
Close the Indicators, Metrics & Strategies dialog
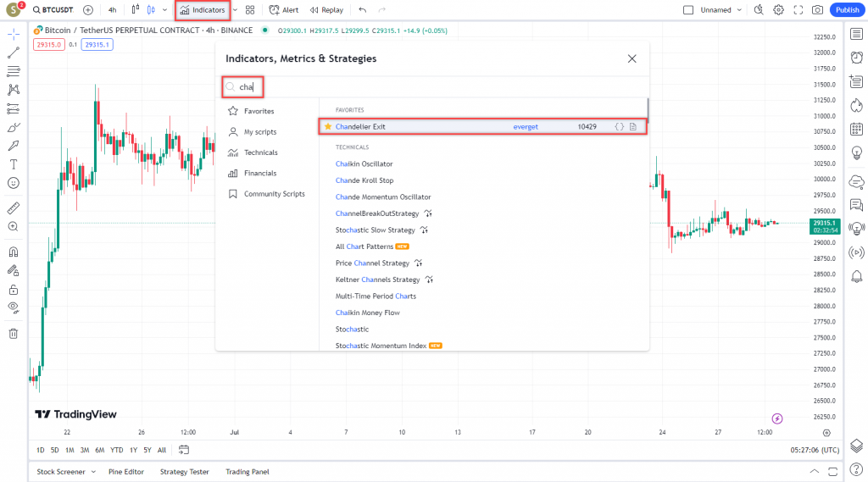(632, 58)
